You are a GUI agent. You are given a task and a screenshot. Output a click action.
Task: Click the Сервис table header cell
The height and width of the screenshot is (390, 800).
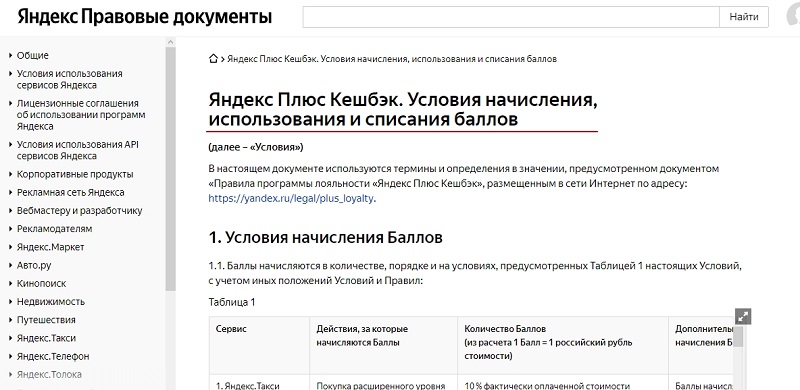click(259, 345)
